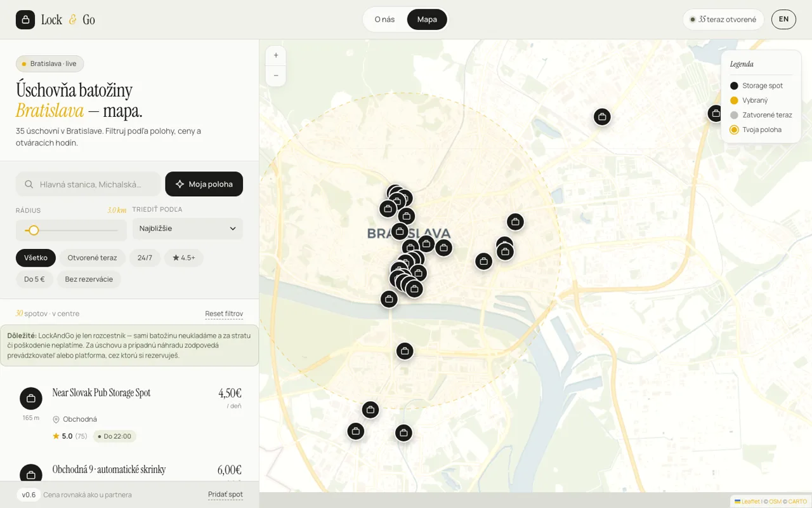Open the O nás tab
The image size is (812, 508).
tap(384, 20)
